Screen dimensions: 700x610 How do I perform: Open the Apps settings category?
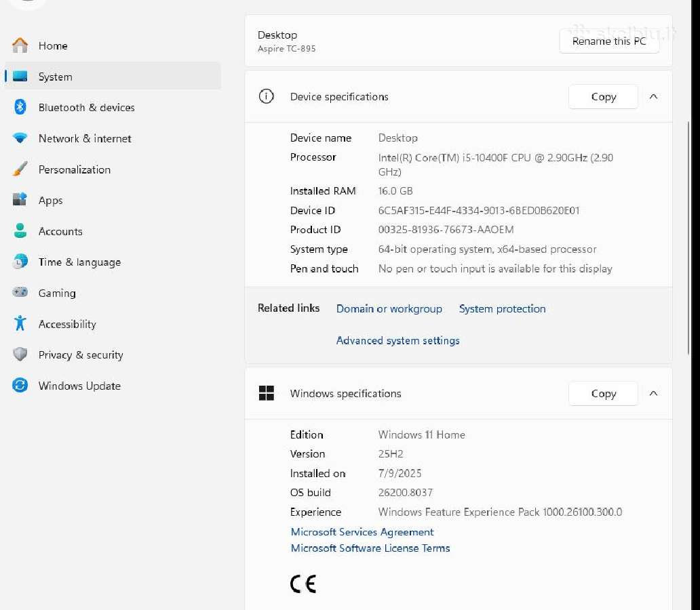(x=113, y=200)
